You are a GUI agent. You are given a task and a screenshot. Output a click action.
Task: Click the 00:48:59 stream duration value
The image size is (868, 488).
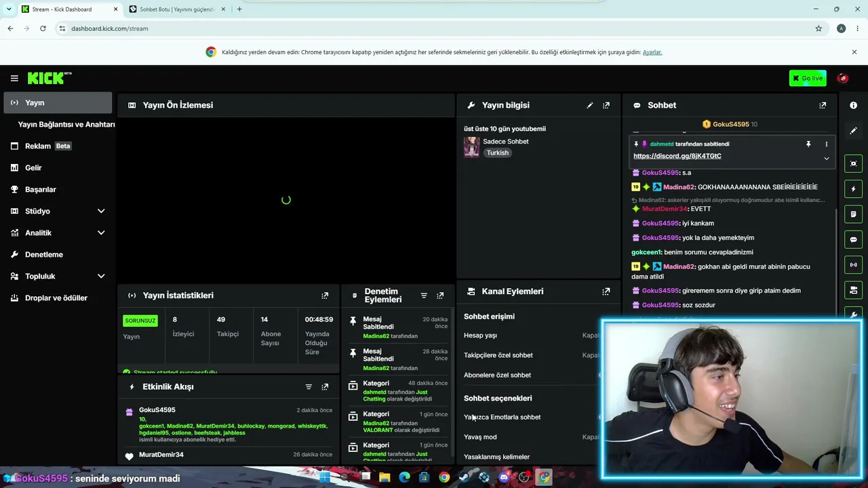(x=319, y=320)
